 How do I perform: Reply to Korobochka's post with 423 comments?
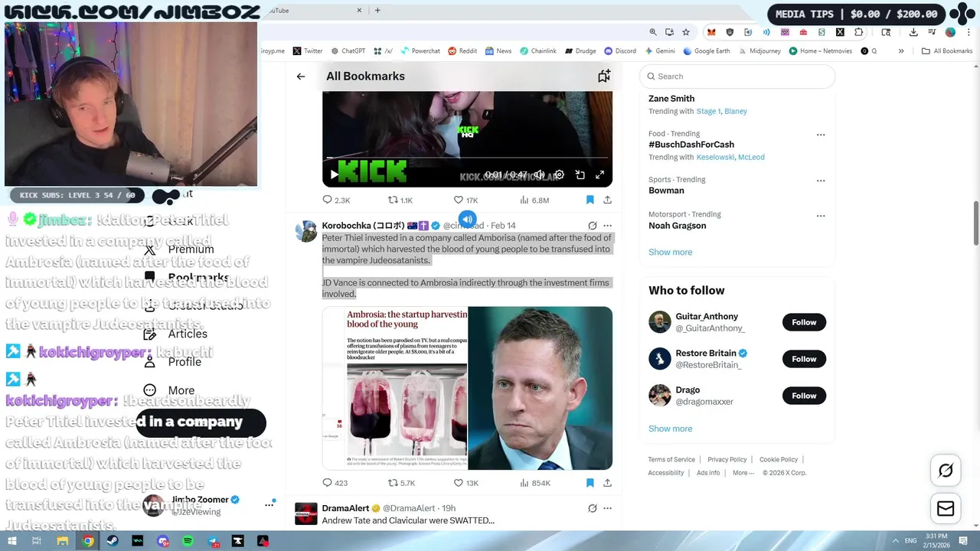point(335,483)
